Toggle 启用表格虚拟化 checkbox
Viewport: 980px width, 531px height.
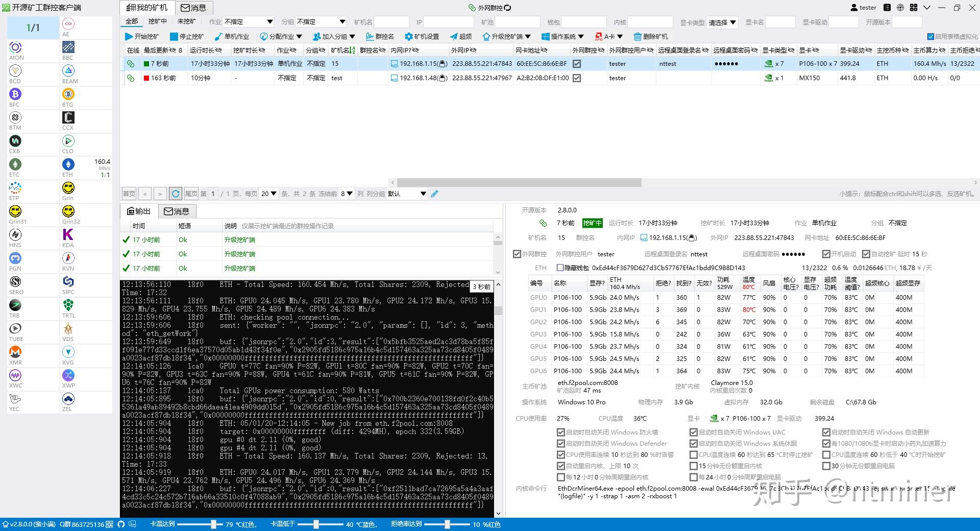click(930, 37)
